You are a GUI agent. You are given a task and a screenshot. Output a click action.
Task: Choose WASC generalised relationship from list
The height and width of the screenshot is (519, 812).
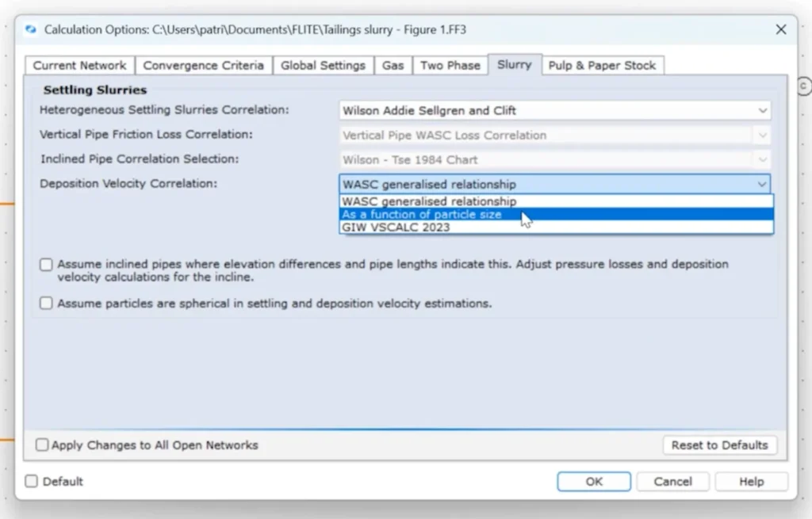click(x=429, y=202)
